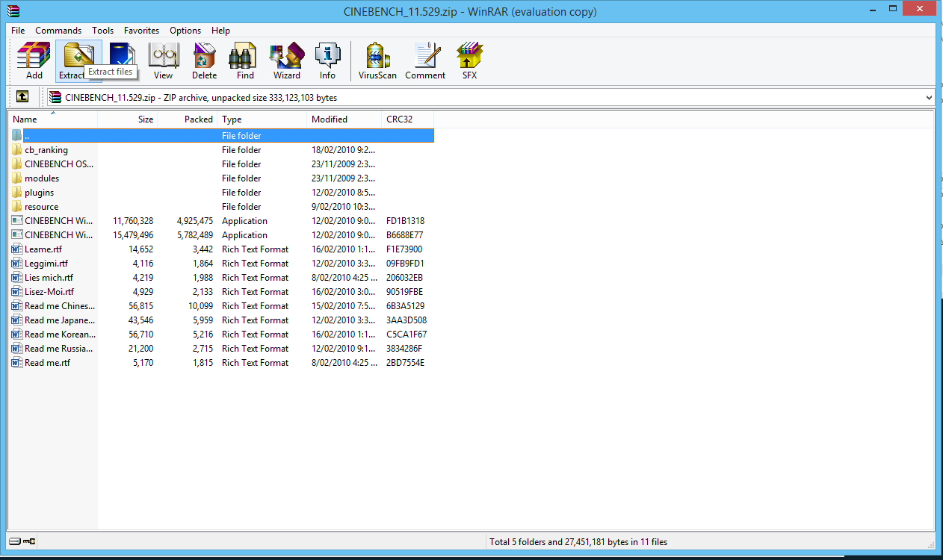
Task: Open the Options menu
Action: [185, 31]
